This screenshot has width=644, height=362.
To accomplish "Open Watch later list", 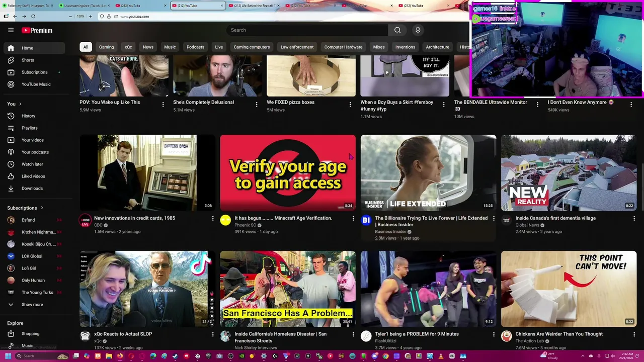I will tap(34, 164).
